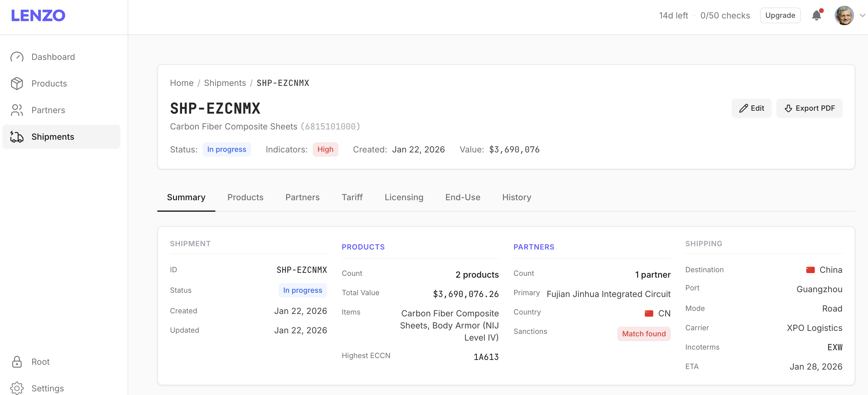Screen dimensions: 868x395
Task: View the History tab
Action: click(x=517, y=197)
